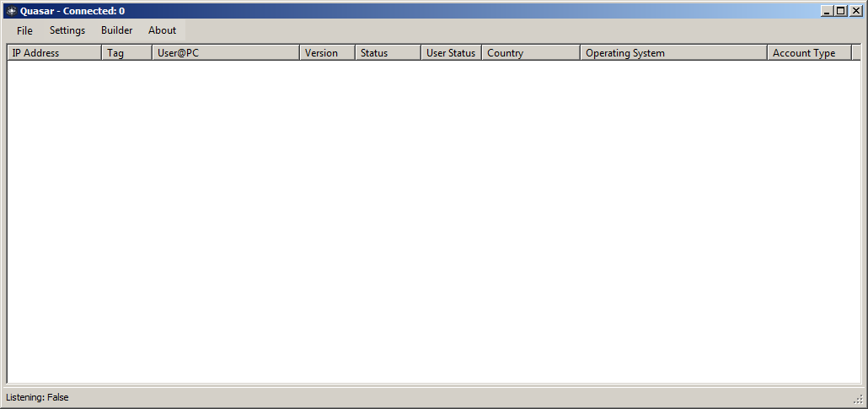868x409 pixels.
Task: Open the Builder menu
Action: 116,30
